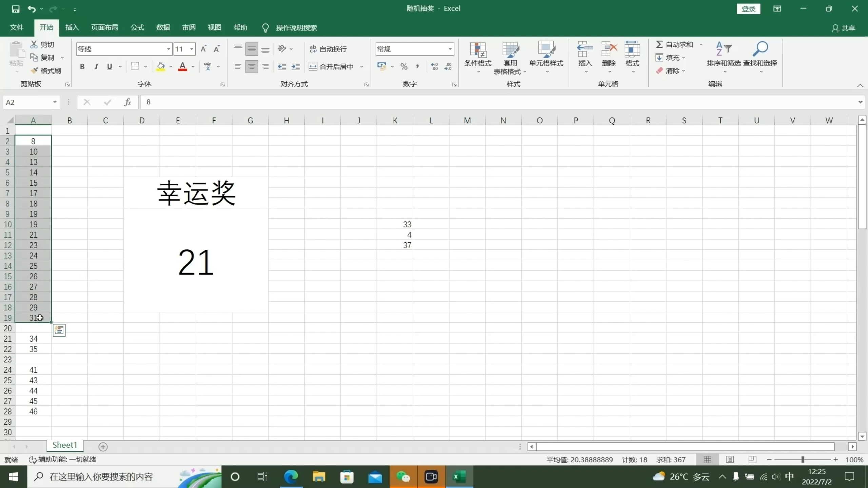Open the font size dropdown showing 11
The image size is (868, 488).
click(x=192, y=49)
